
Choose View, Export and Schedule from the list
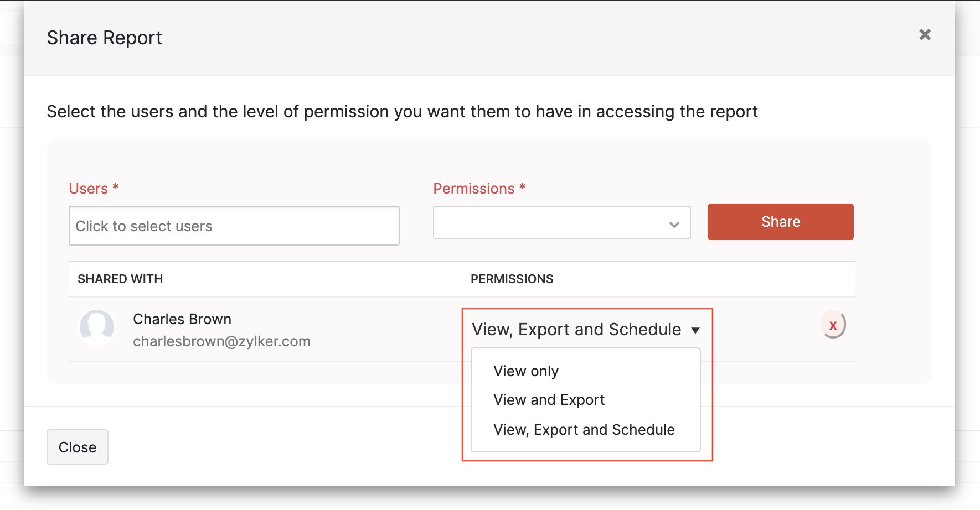(x=584, y=429)
